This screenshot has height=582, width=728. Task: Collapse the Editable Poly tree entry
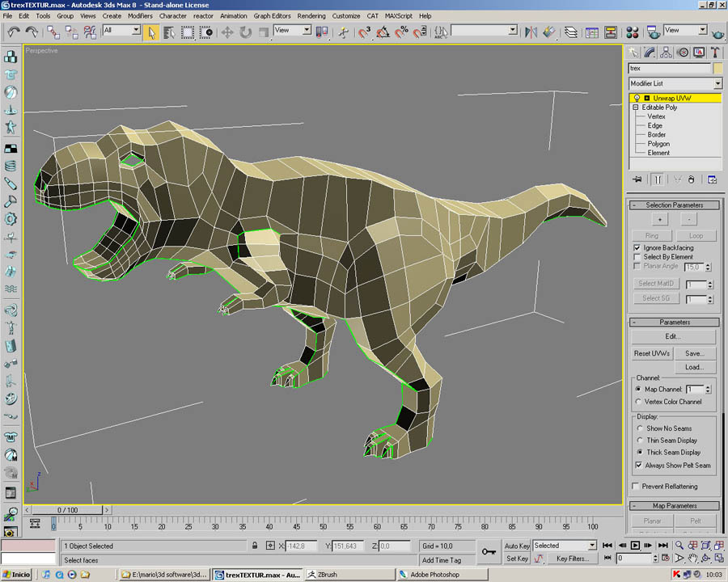636,108
